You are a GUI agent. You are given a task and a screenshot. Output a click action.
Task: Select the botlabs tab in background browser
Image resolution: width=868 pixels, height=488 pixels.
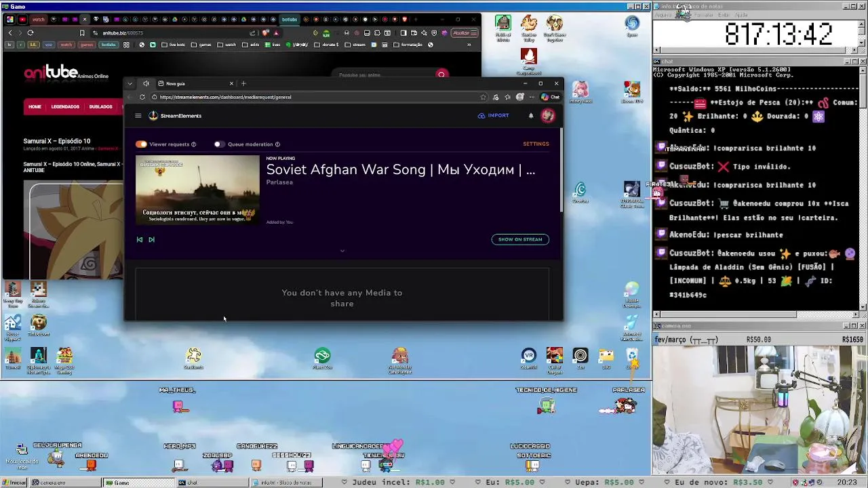[290, 19]
